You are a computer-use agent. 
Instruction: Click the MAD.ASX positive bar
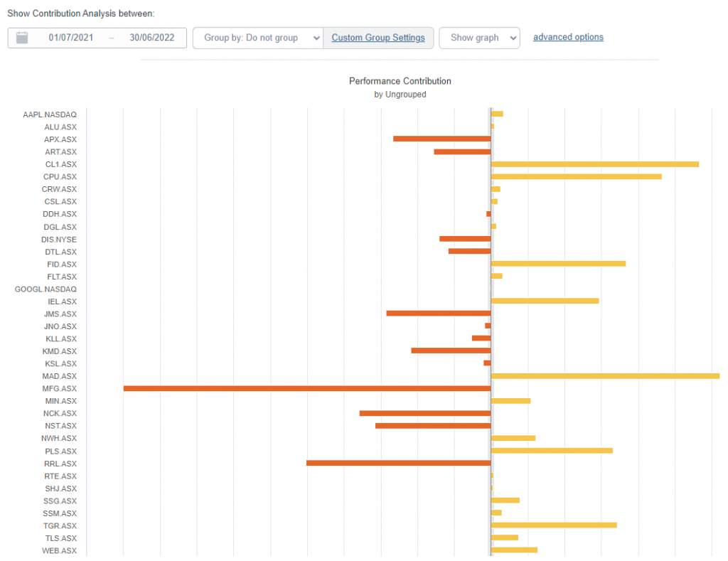(606, 376)
